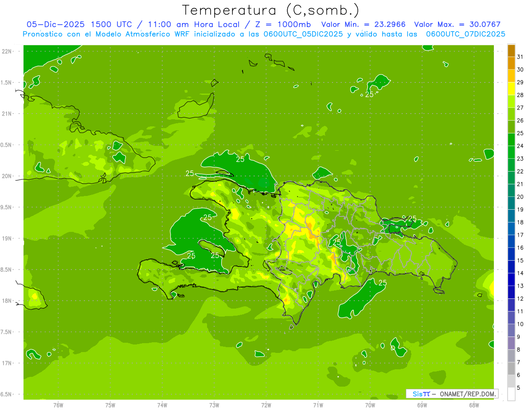
Task: Click the '72W' longitude axis label
Action: pyautogui.click(x=266, y=405)
